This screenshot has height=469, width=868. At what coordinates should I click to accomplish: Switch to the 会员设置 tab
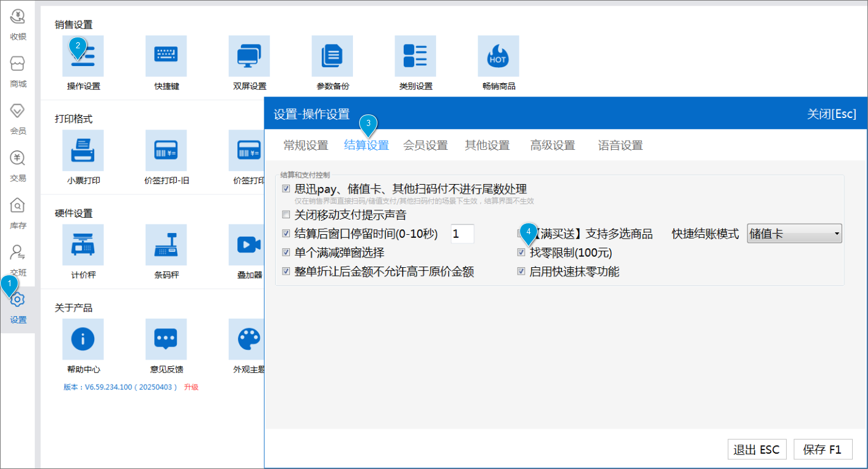point(426,146)
